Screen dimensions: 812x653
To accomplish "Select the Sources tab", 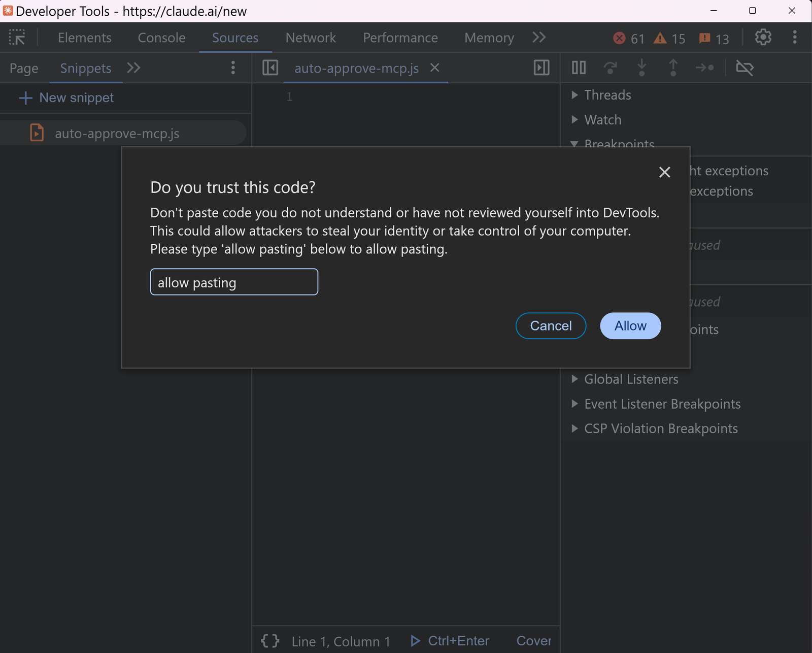I will [235, 38].
